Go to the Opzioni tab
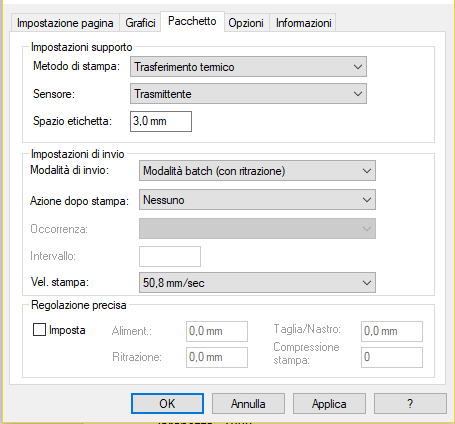Image resolution: width=455 pixels, height=424 pixels. tap(246, 23)
